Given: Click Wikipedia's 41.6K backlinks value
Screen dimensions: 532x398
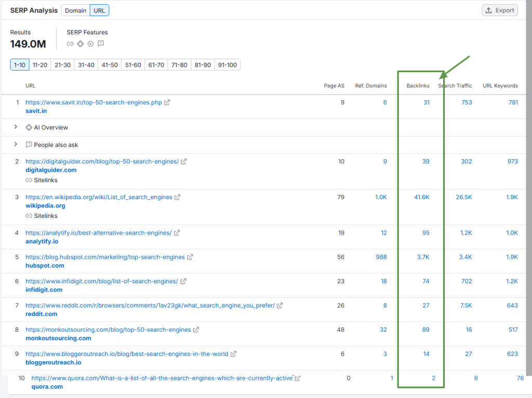Looking at the screenshot, I should 421,197.
